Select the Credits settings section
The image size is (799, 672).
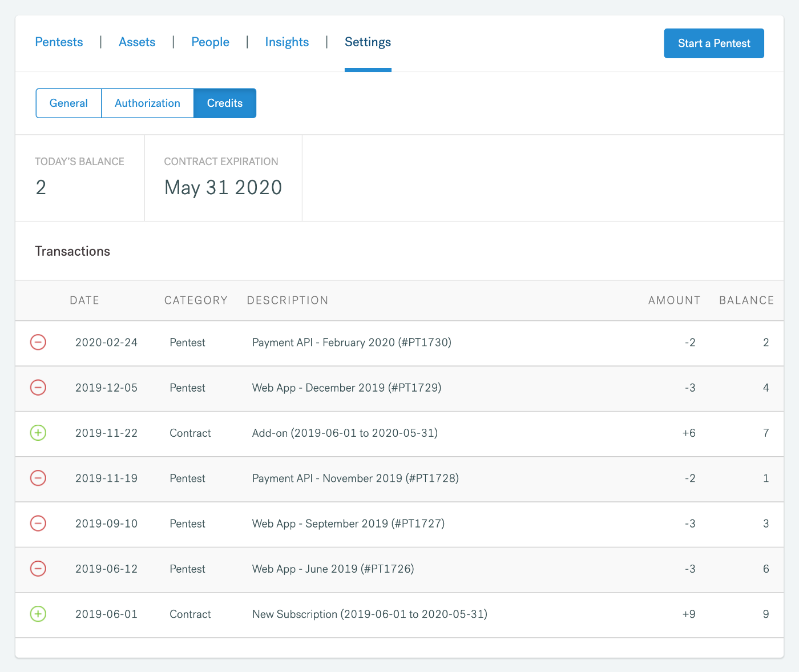225,103
